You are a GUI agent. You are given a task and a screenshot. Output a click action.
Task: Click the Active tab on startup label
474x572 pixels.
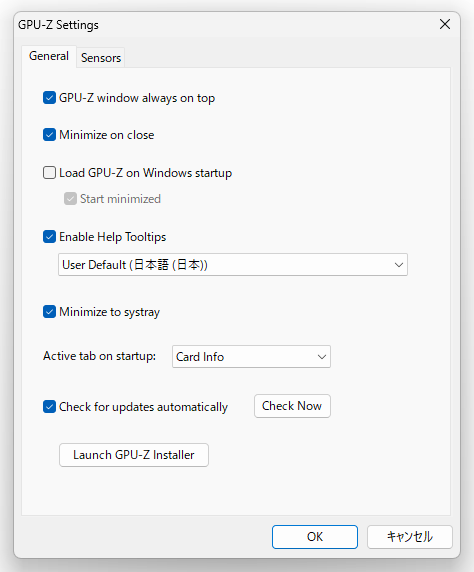click(x=100, y=356)
